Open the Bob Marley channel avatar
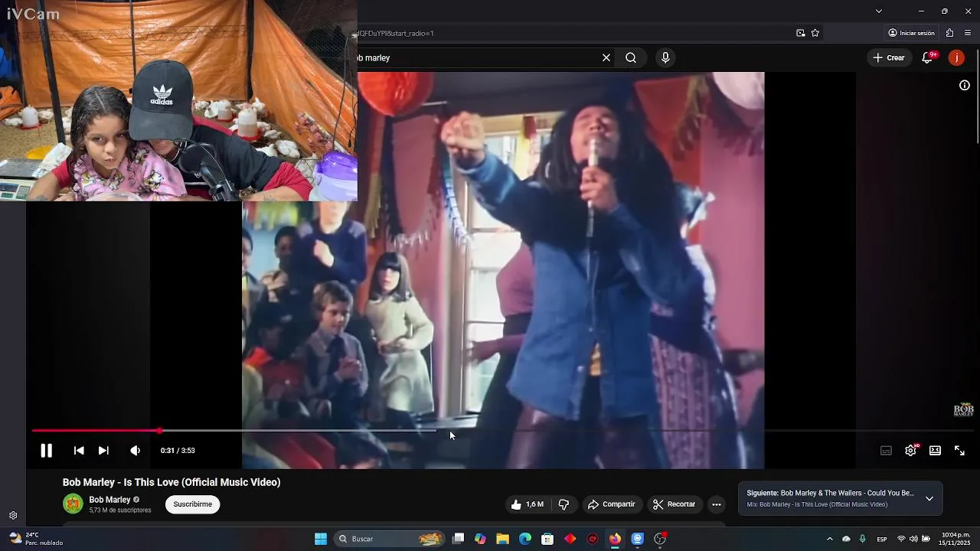 point(73,504)
